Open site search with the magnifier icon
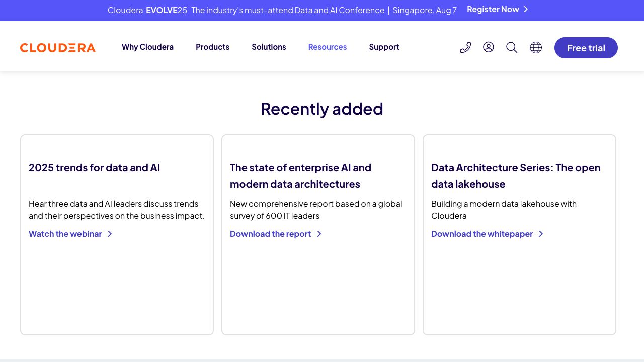Image resolution: width=644 pixels, height=362 pixels. pos(511,47)
